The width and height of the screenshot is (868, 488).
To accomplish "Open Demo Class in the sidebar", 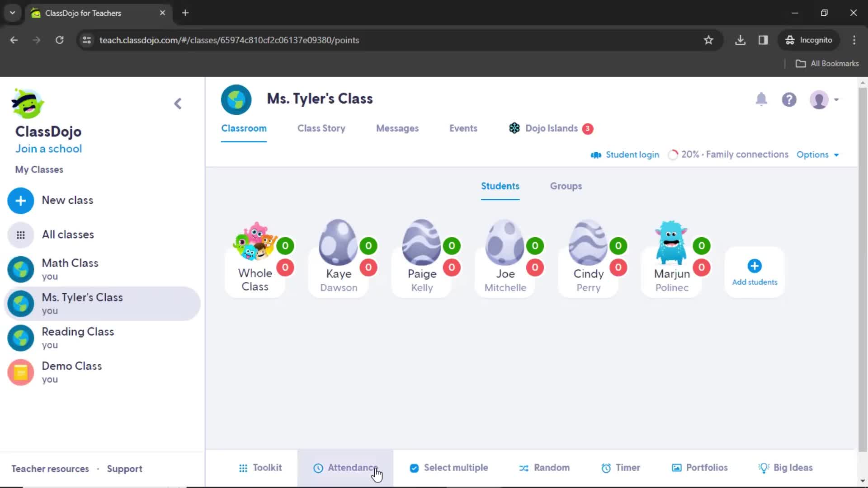I will tap(102, 372).
